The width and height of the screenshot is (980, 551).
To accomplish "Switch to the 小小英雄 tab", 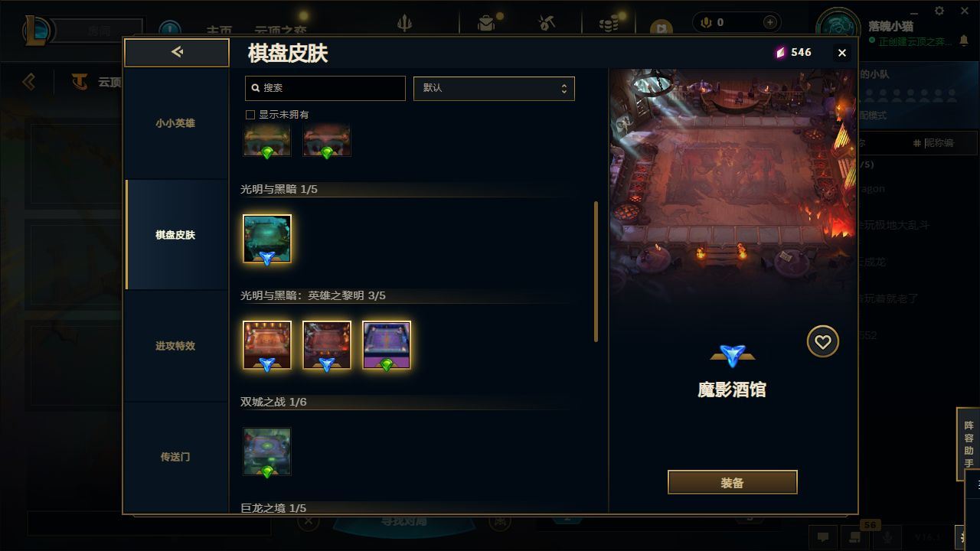I will pyautogui.click(x=176, y=123).
